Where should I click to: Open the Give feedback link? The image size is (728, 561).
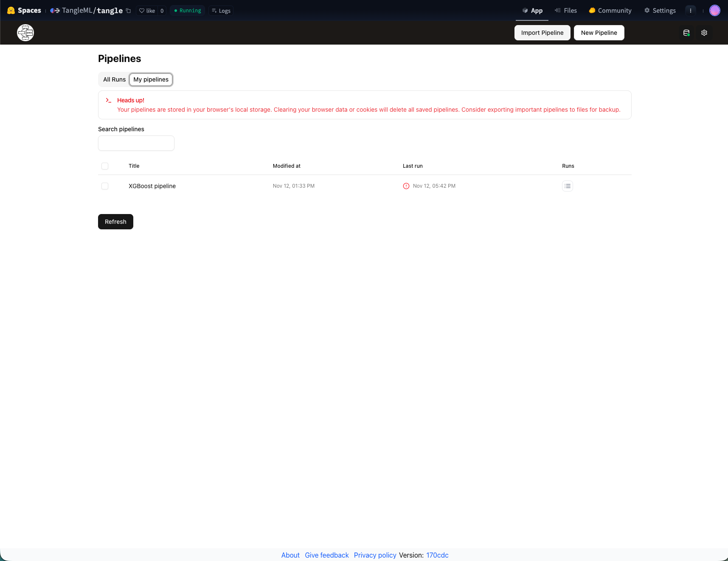point(326,555)
